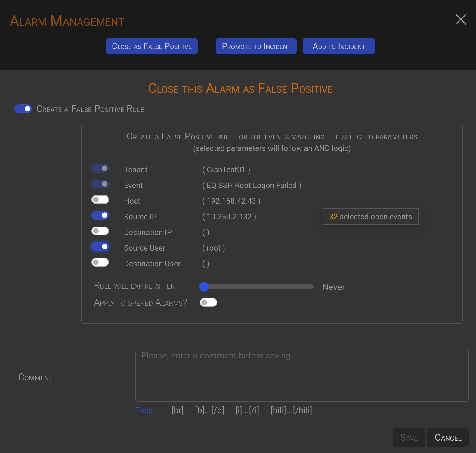The image size is (476, 453).
Task: Insert the [hili]...[/hili] highlight tag
Action: point(291,410)
